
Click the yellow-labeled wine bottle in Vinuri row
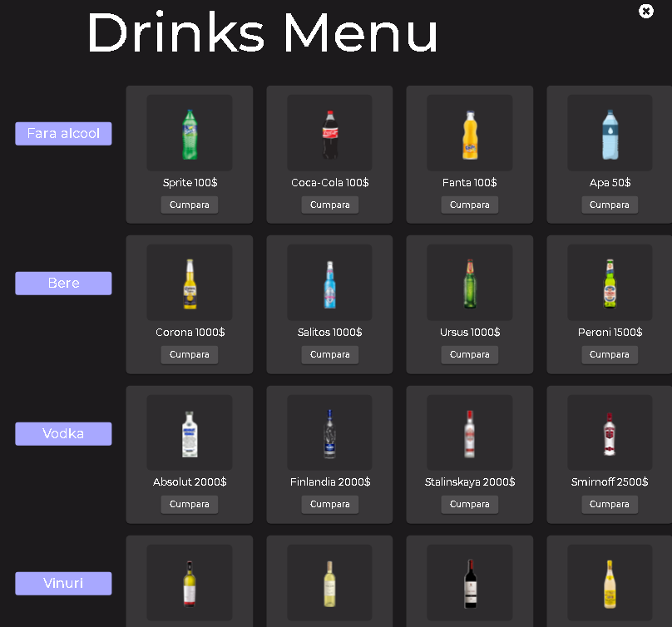610,584
